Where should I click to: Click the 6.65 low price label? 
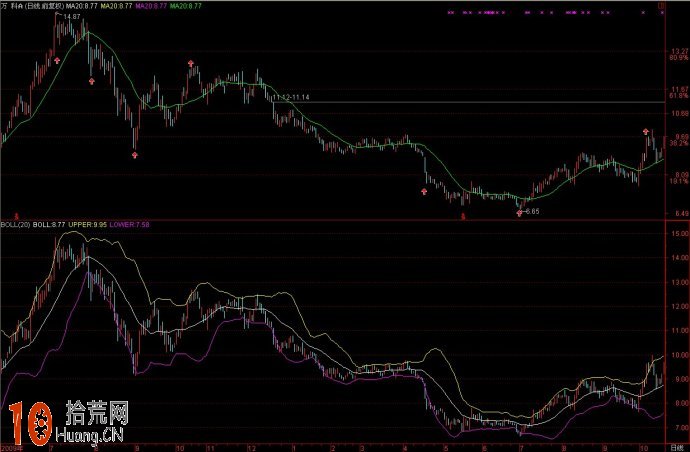532,211
